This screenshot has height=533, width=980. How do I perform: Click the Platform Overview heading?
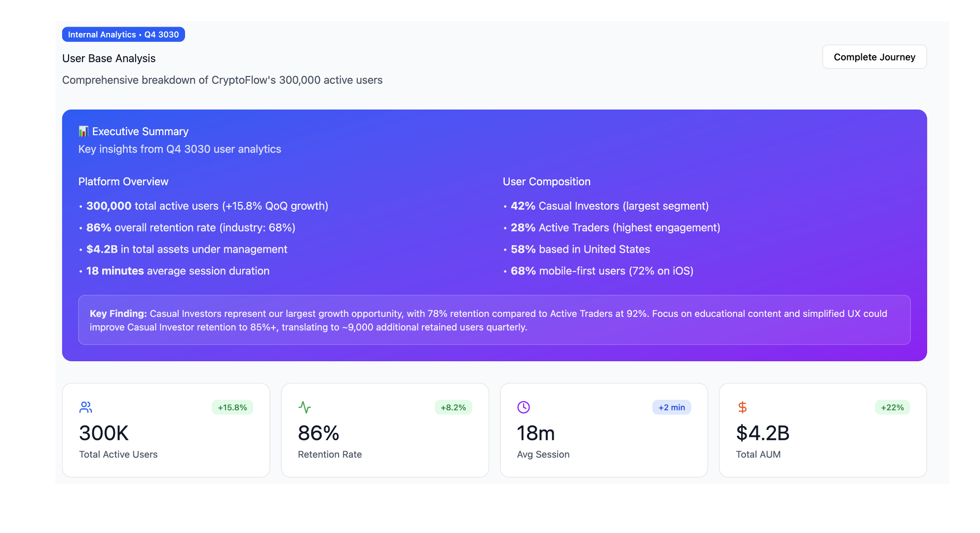point(123,182)
